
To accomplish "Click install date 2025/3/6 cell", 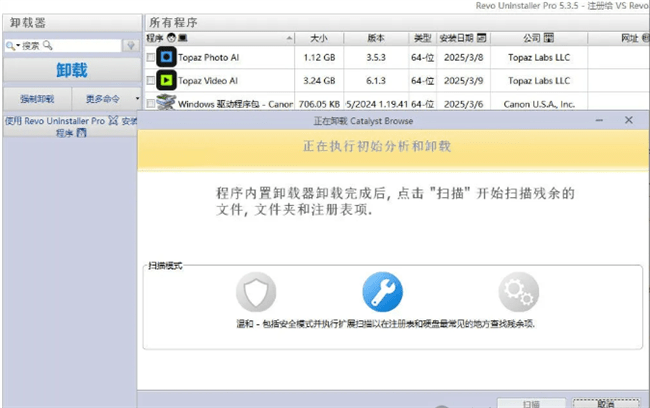I will (463, 104).
